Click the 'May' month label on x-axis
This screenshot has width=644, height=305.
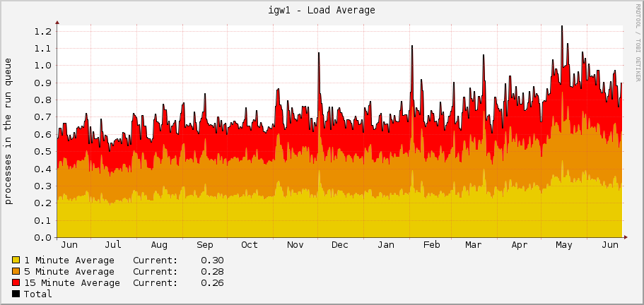[x=564, y=245]
